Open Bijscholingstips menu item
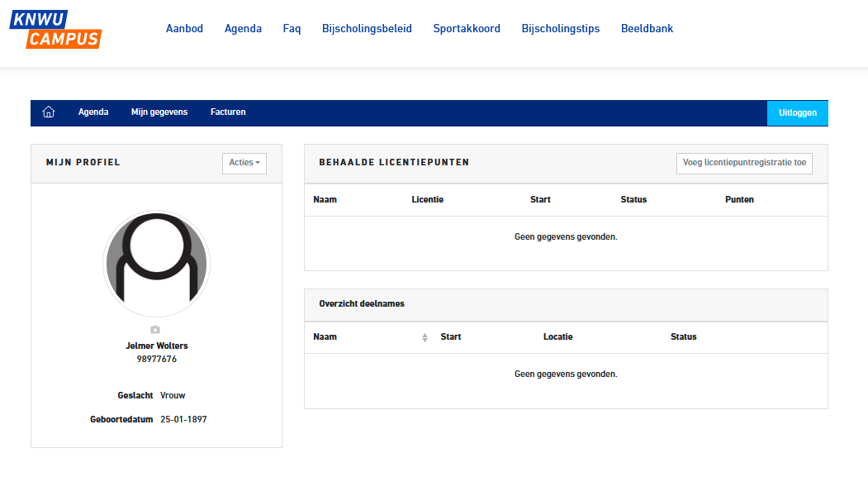This screenshot has height=477, width=868. (561, 28)
